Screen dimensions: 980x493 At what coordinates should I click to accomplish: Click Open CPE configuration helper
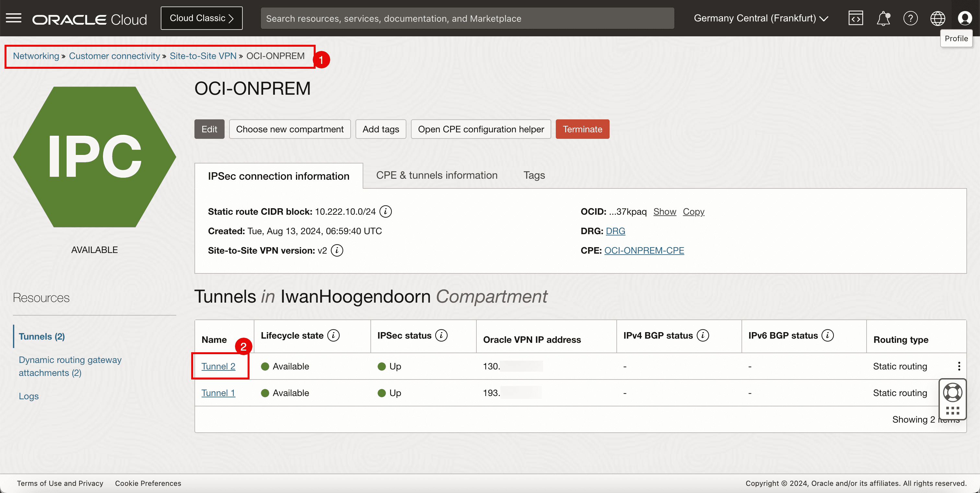(x=481, y=129)
